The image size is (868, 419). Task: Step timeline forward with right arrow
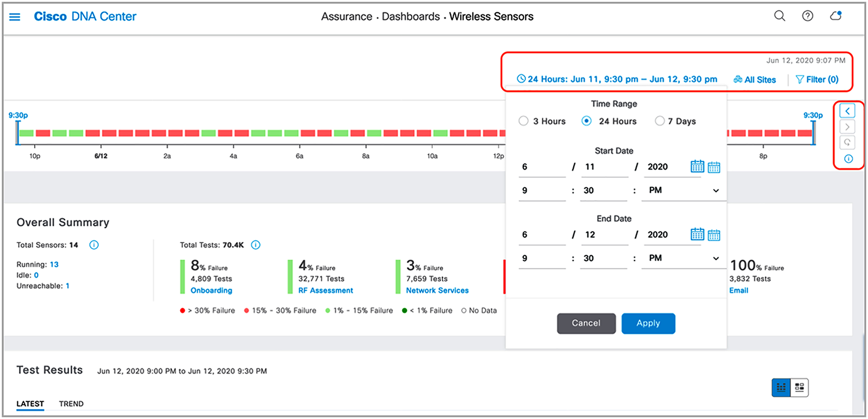pyautogui.click(x=847, y=127)
